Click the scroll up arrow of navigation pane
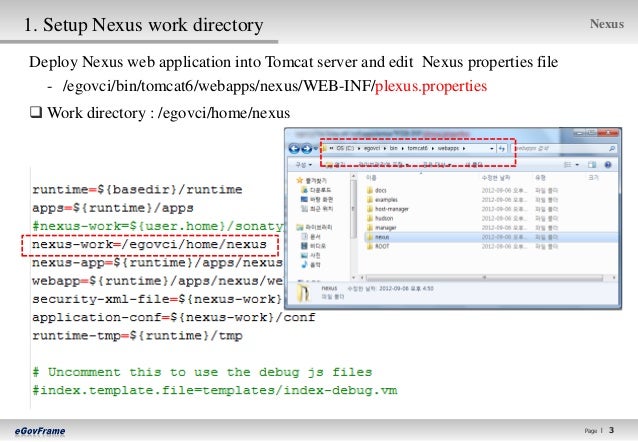638x442 pixels. coord(354,176)
